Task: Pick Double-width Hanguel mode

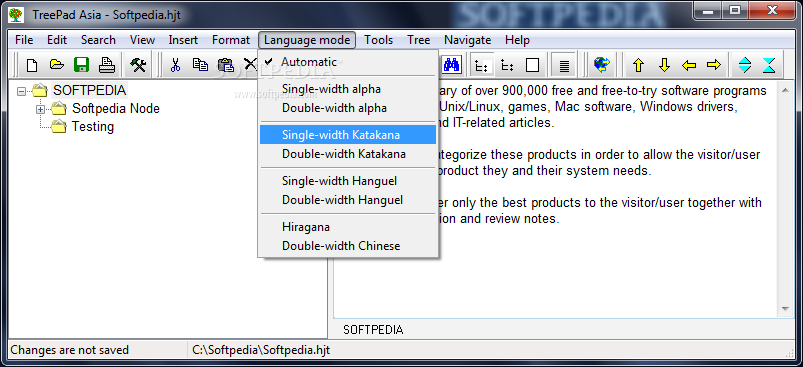Action: pos(348,200)
